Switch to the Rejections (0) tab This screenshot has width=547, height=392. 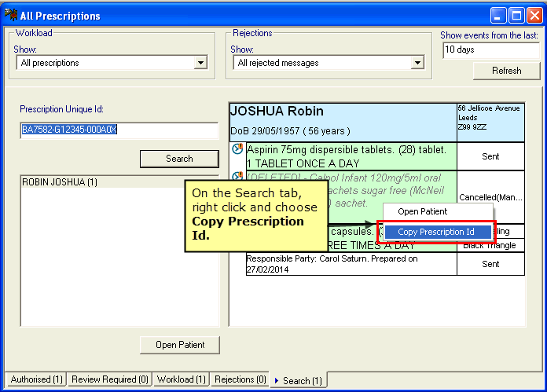click(240, 379)
